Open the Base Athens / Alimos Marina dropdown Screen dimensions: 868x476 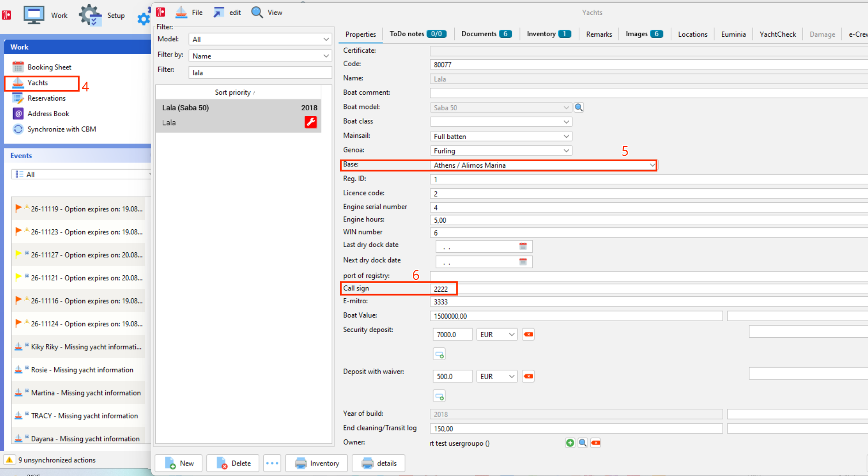point(544,165)
